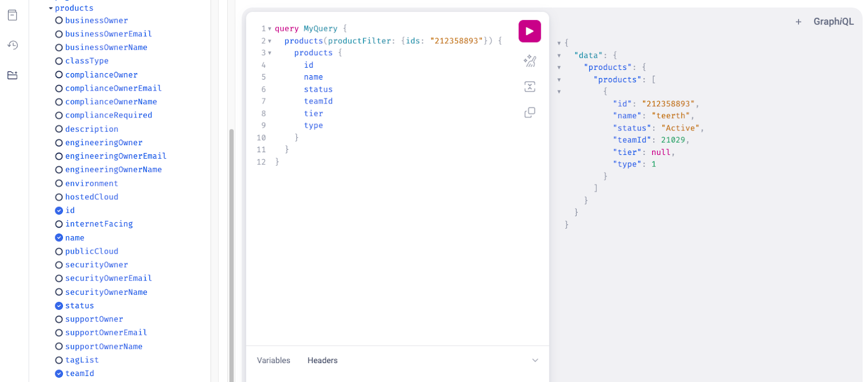Click the Merge fragments icon
This screenshot has height=382, width=868.
[x=529, y=87]
